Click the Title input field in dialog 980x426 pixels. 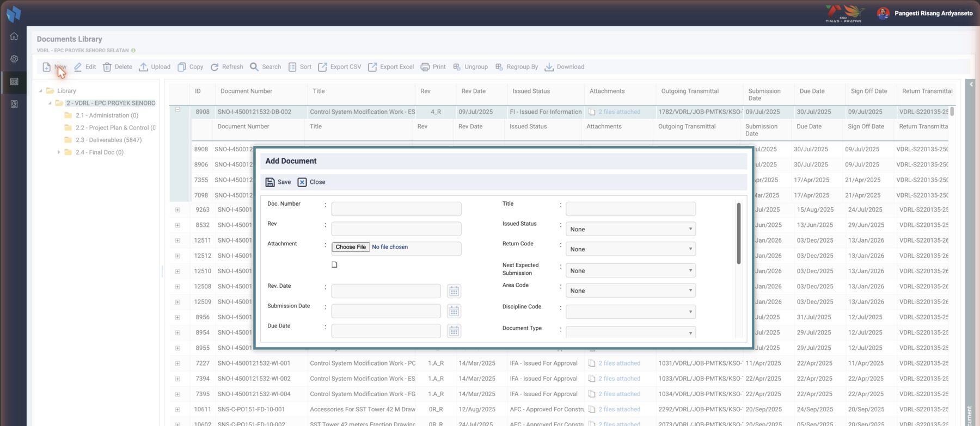click(630, 209)
